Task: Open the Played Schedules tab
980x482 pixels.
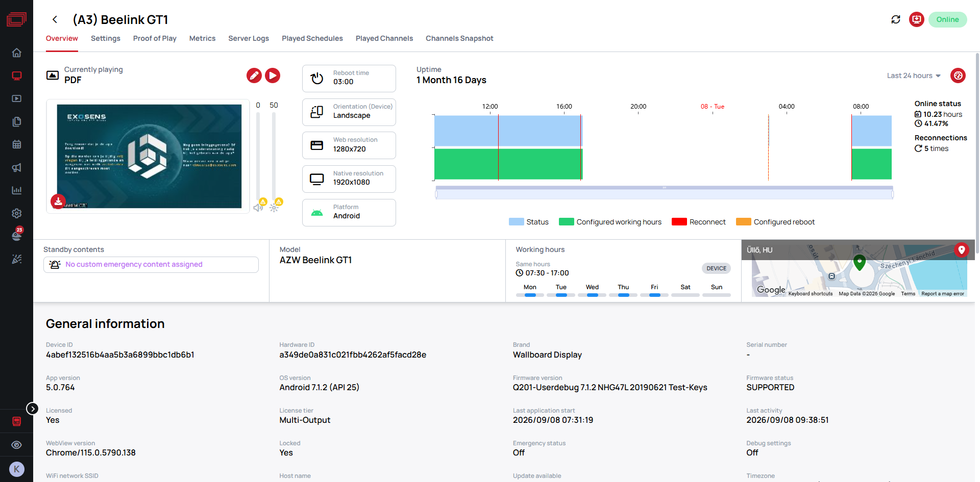Action: click(x=312, y=38)
